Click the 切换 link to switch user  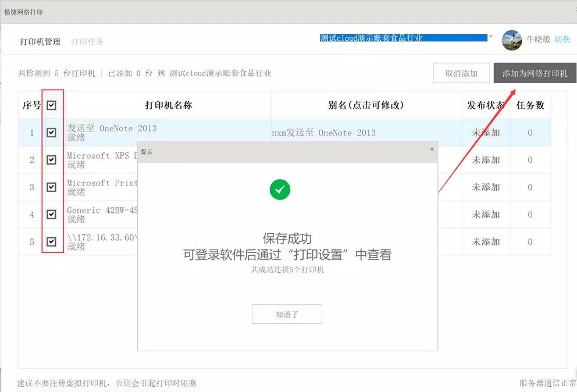click(x=562, y=40)
